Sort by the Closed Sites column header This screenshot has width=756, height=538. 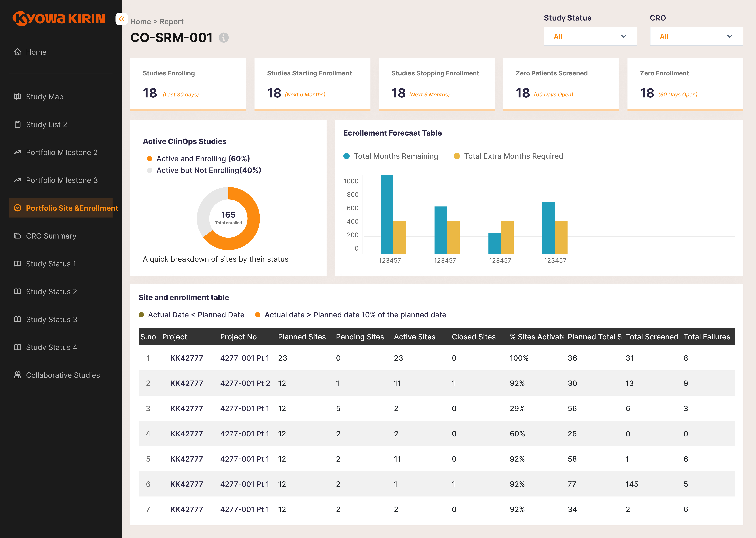coord(474,337)
